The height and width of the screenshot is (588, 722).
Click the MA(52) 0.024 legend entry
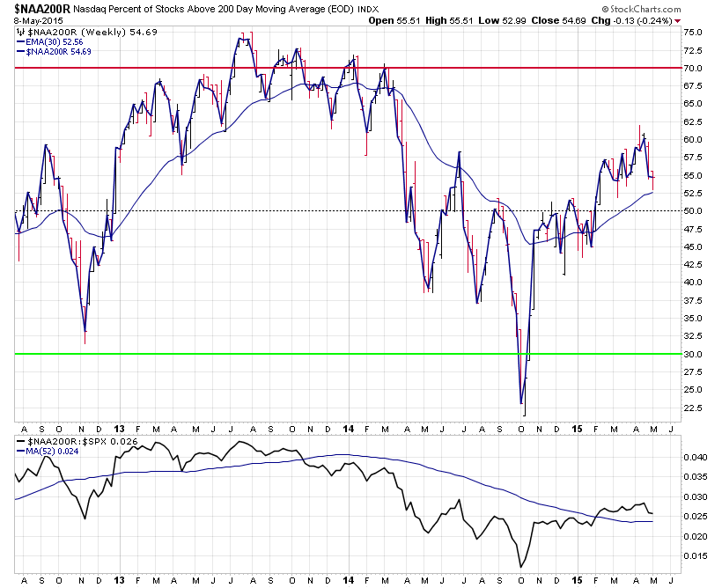(x=48, y=452)
